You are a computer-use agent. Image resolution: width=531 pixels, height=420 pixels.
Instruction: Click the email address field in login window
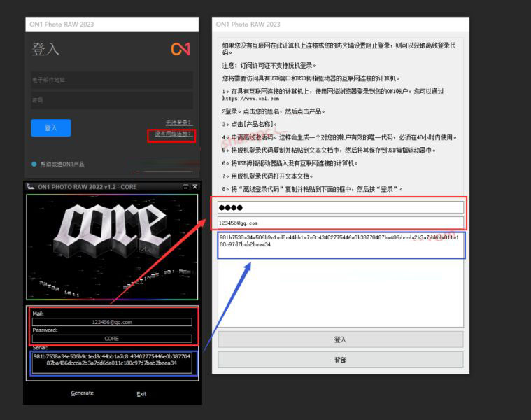tap(112, 80)
